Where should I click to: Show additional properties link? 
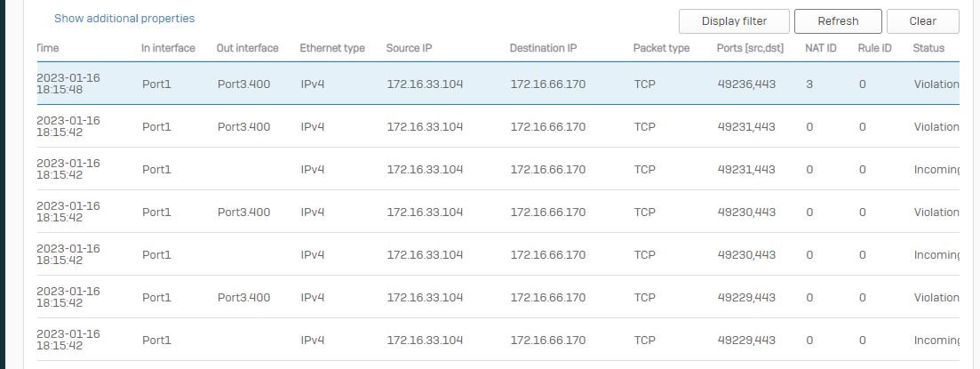124,19
